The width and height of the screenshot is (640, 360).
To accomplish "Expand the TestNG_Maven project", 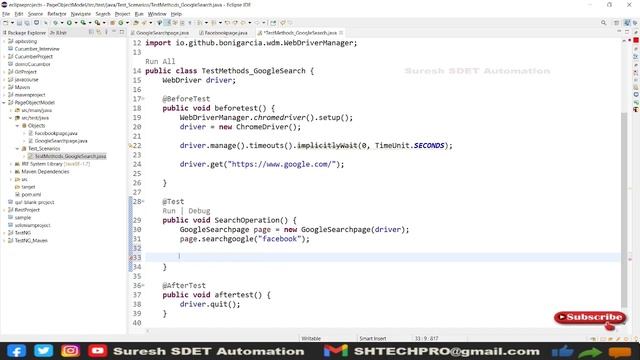I will point(4,241).
